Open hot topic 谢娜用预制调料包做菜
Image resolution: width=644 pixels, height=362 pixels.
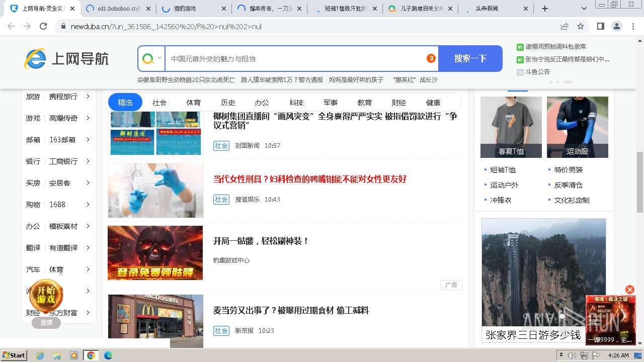[x=556, y=47]
